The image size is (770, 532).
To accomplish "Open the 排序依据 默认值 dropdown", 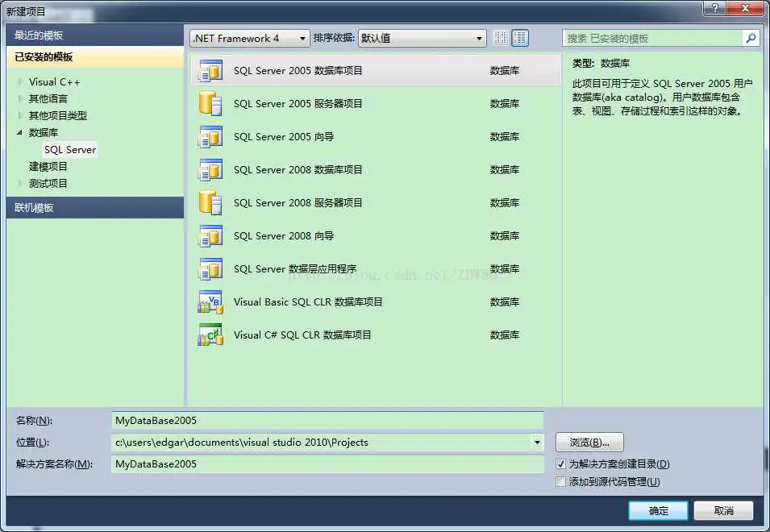I will [x=422, y=38].
